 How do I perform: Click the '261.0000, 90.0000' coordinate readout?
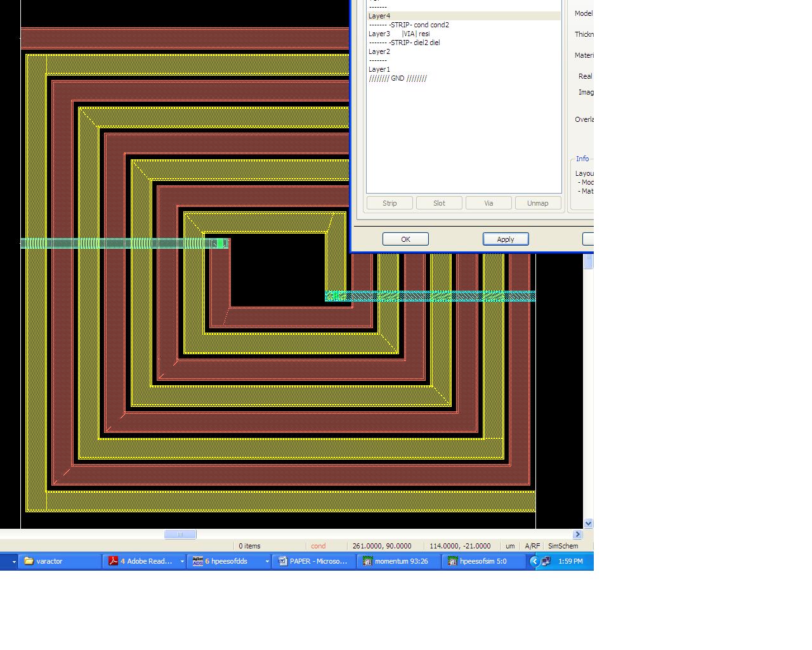[x=382, y=546]
